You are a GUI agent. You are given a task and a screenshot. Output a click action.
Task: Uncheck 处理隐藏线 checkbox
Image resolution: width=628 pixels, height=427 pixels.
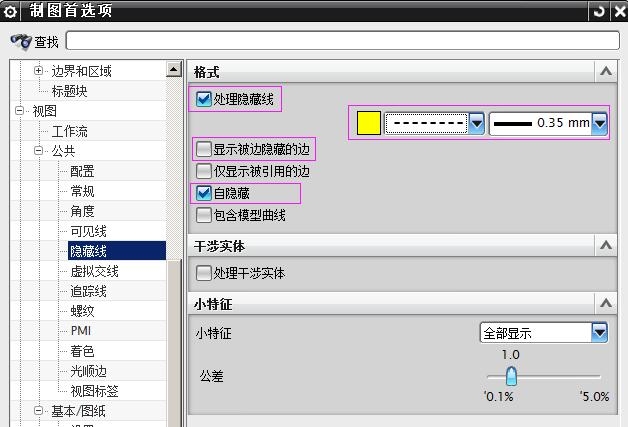(x=203, y=99)
